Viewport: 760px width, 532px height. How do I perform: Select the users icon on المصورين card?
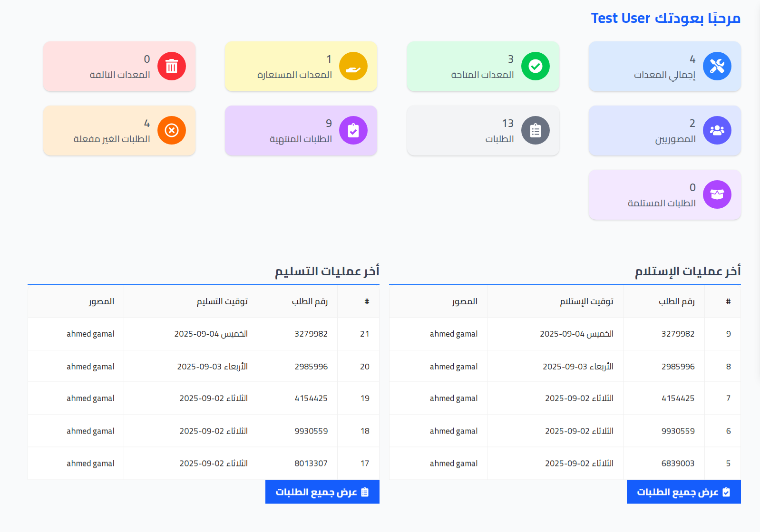point(717,130)
